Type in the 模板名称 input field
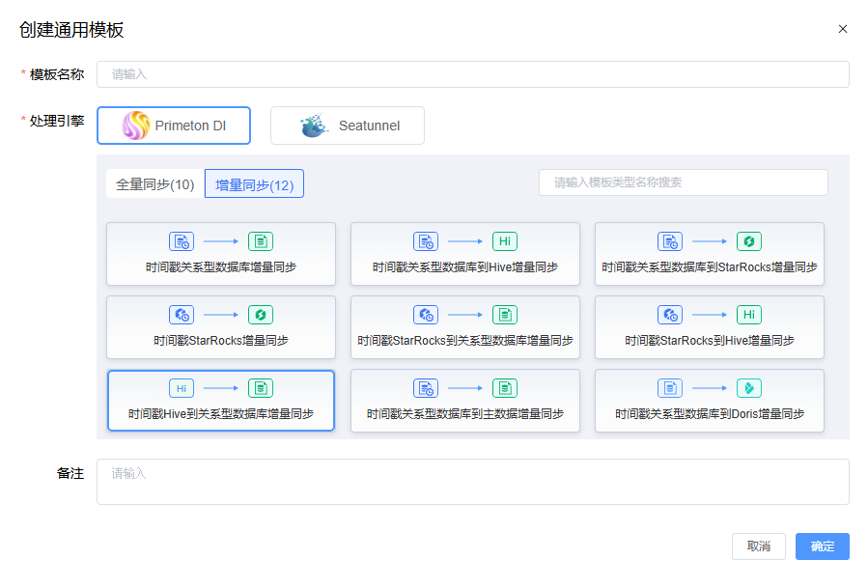Screen dimensions: 868x588 (472, 74)
